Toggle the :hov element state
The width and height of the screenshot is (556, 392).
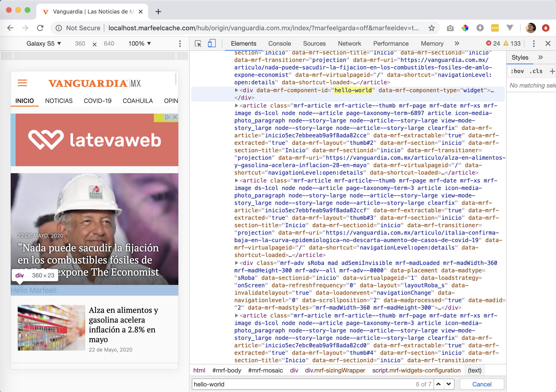click(x=517, y=71)
